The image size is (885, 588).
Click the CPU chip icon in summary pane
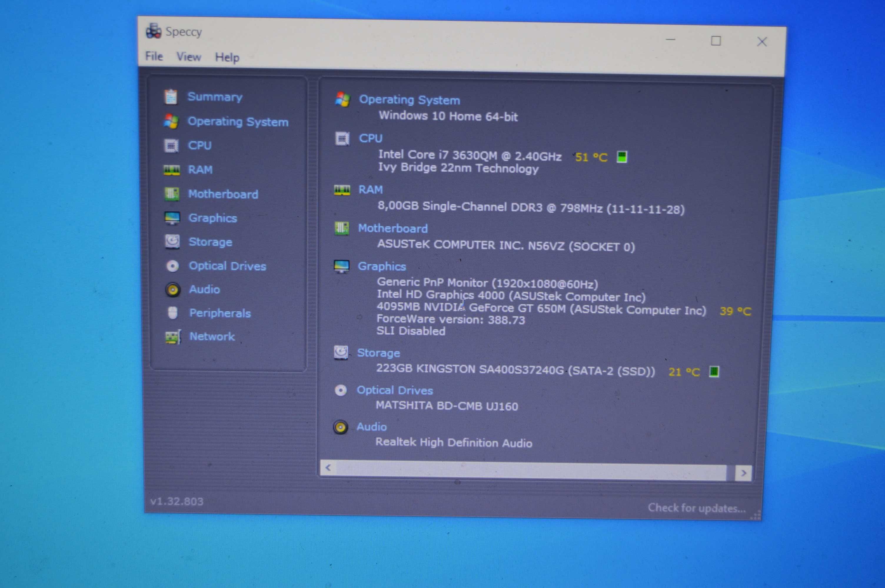(342, 139)
